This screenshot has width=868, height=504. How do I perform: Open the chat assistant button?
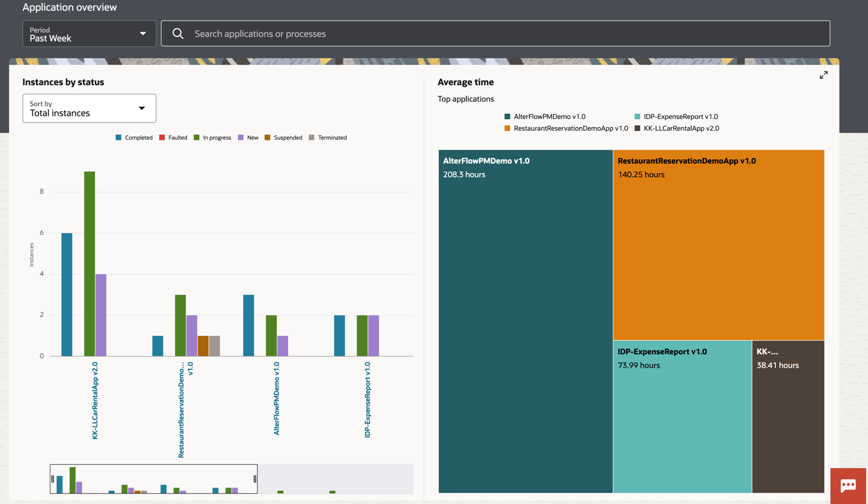[x=848, y=485]
